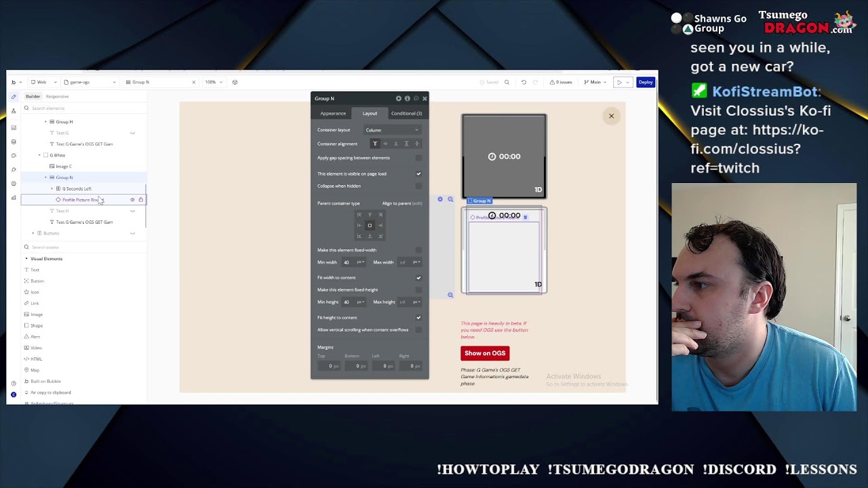Open the Logs tab chart icon
868x488 pixels.
click(14, 198)
